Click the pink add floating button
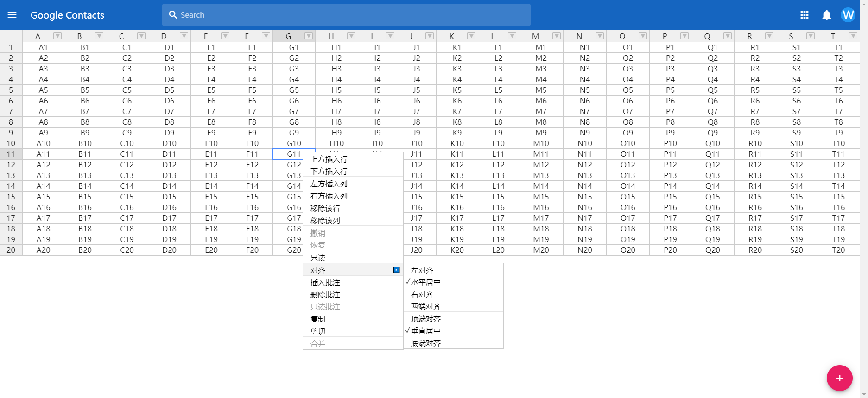This screenshot has width=868, height=398. tap(840, 378)
